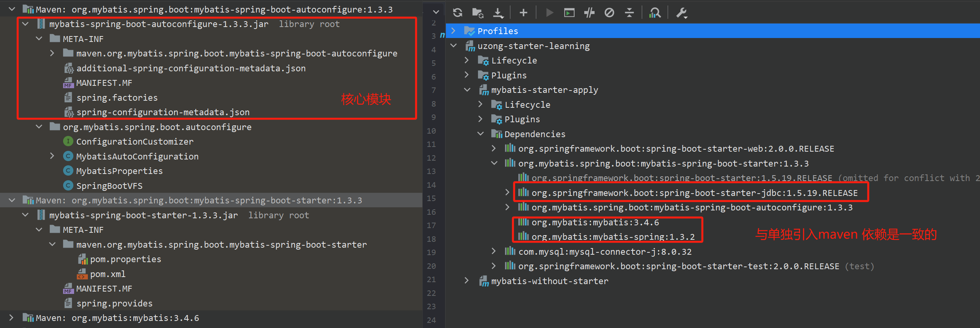Expand Maven: org.mybatis:mybatis:3.4.6 library
980x328 pixels.
click(11, 317)
